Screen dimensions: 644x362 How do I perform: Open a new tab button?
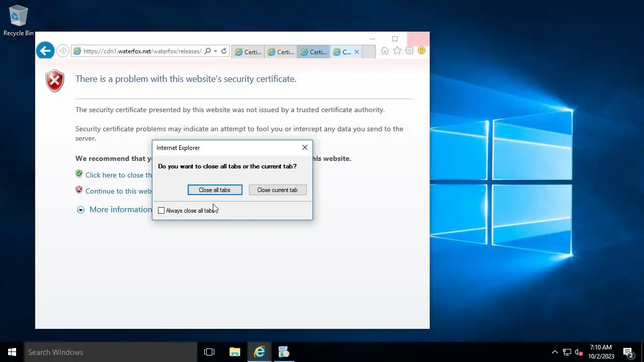point(369,52)
